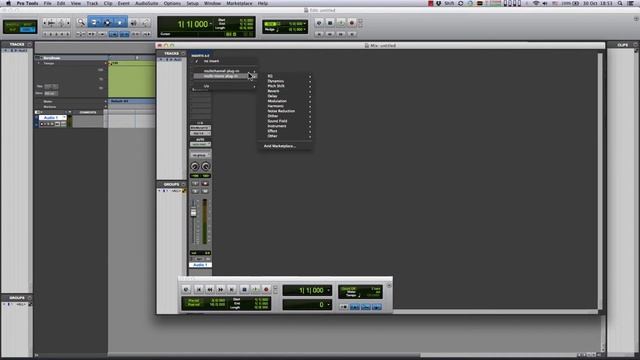Click the right pan knob on Audio 1
This screenshot has width=640, height=360.
pyautogui.click(x=206, y=166)
